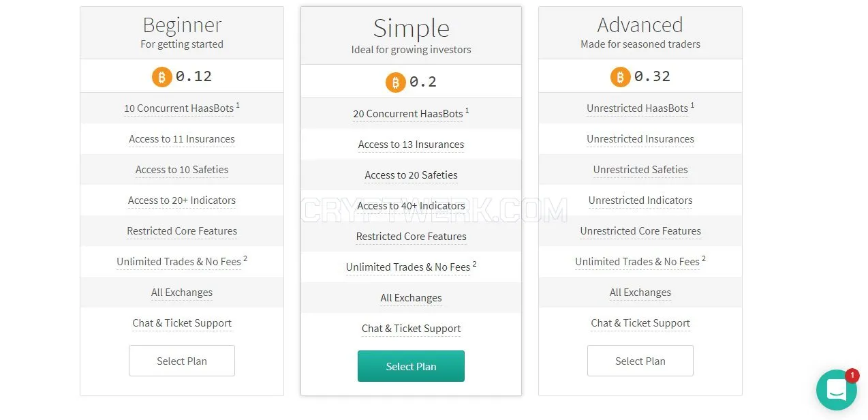Click the Bitcoin icon in Simple plan
This screenshot has width=868, height=420.
point(395,82)
